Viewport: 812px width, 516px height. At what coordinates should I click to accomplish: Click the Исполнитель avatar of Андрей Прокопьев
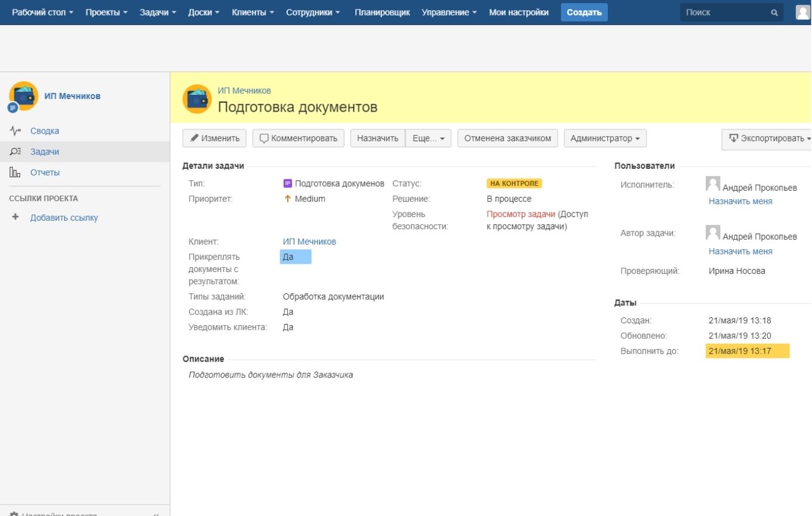713,184
